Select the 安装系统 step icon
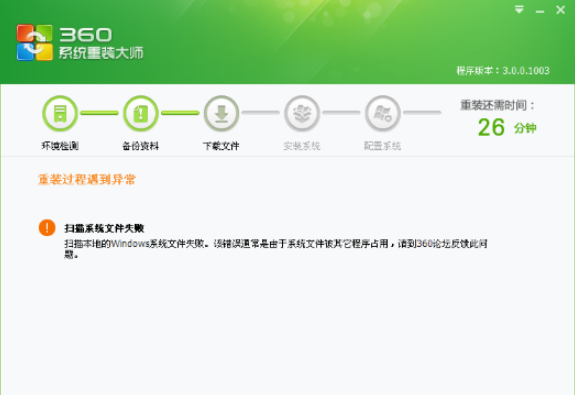This screenshot has width=575, height=395. pos(302,113)
